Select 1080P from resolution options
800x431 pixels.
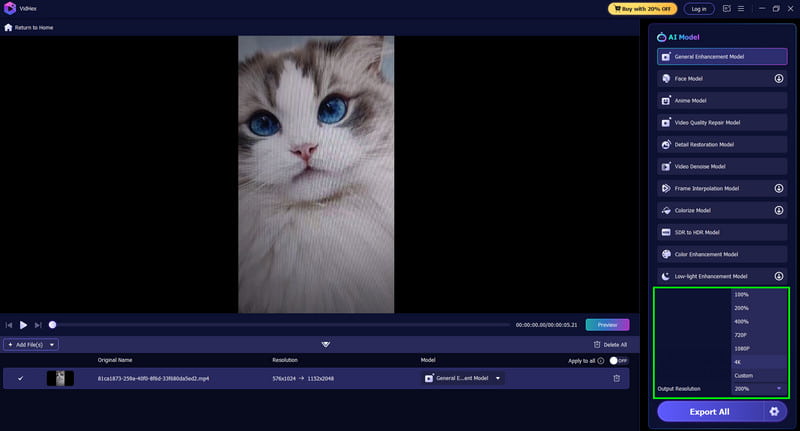[x=741, y=348]
